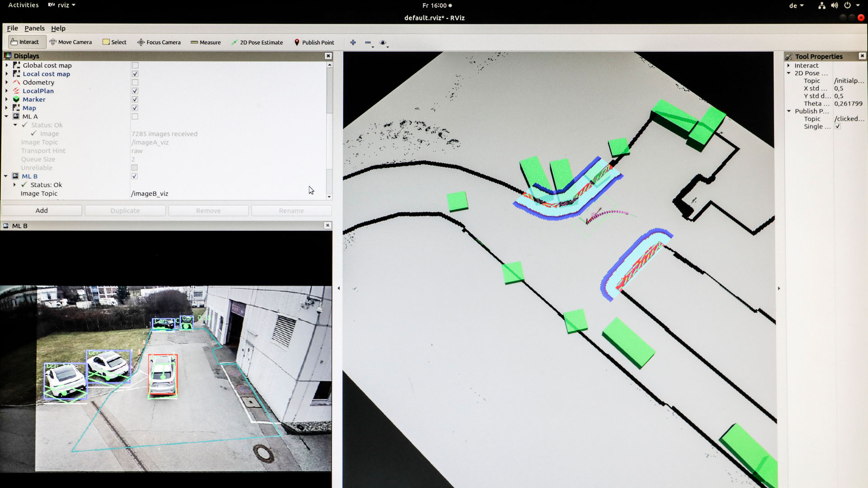Activate the Move Camera tool
The image size is (868, 488).
coord(71,42)
